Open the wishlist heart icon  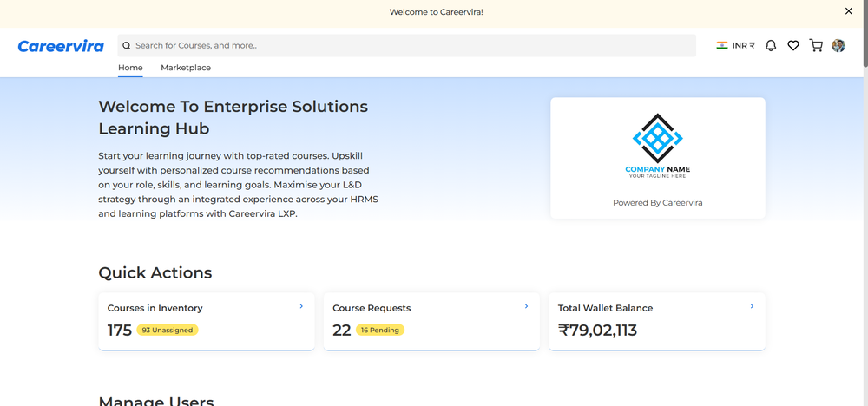793,45
